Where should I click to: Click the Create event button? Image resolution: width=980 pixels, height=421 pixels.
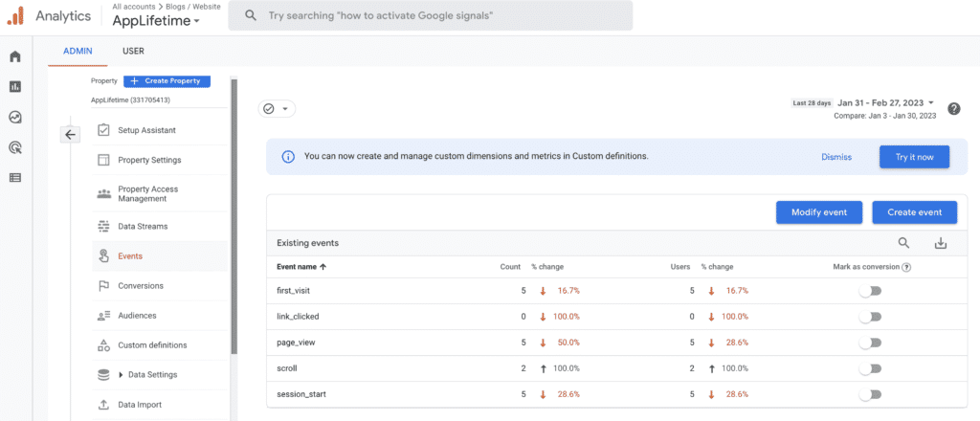(x=914, y=212)
